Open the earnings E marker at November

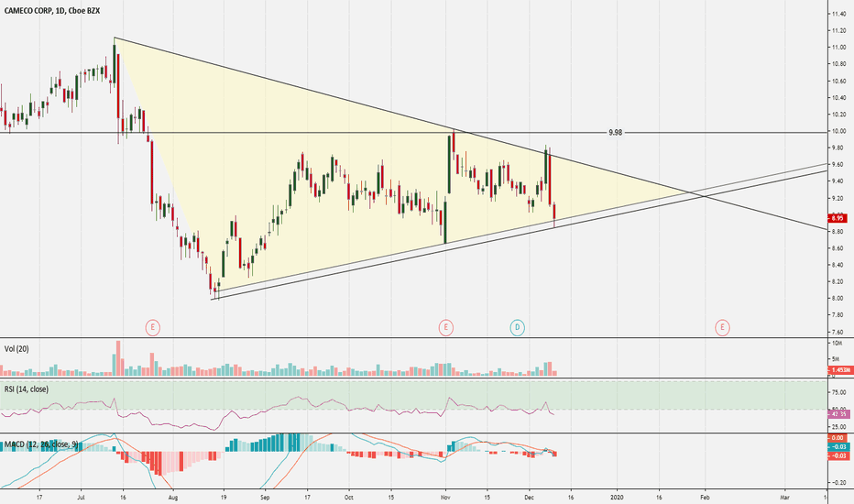[445, 327]
